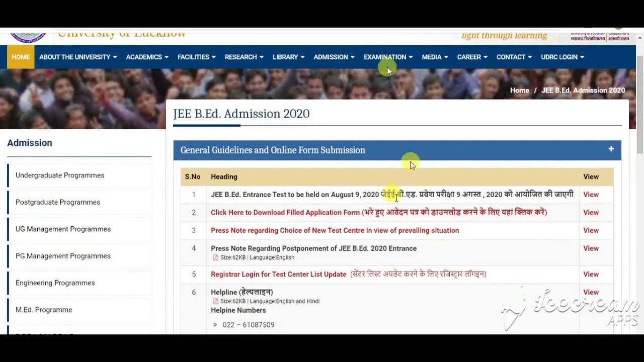The image size is (644, 362).
Task: Open the Career menu
Action: pyautogui.click(x=472, y=57)
